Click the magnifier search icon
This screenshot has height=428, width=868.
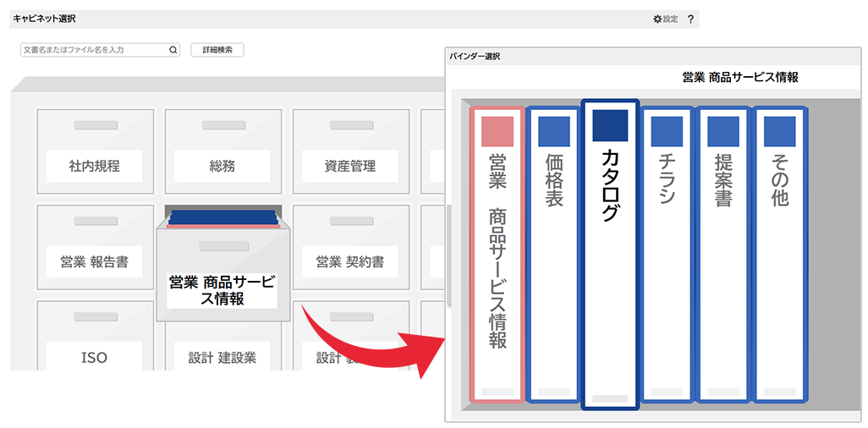click(173, 50)
